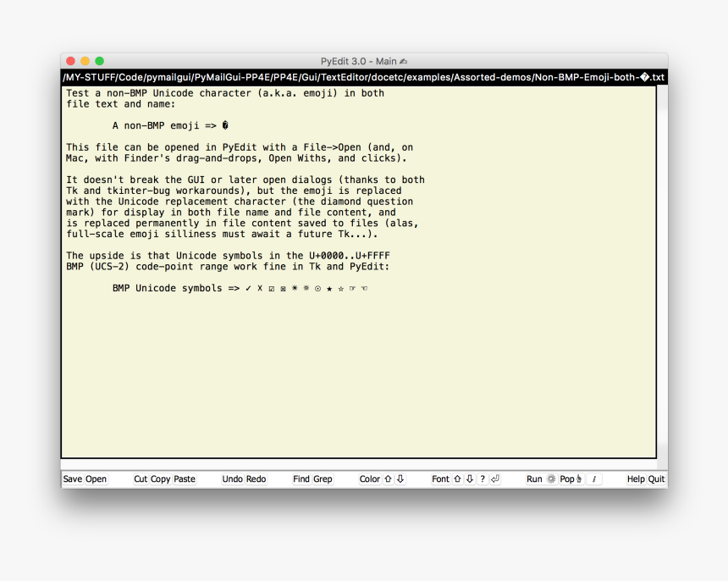
Task: Click the line 'A non-BMP emoji =>'
Action: tap(170, 125)
